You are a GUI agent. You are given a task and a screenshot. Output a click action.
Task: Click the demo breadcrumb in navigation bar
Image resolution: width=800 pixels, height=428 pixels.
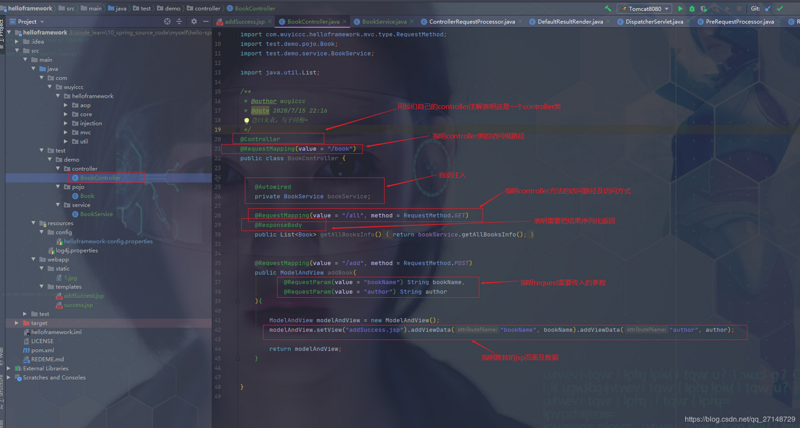click(x=168, y=8)
